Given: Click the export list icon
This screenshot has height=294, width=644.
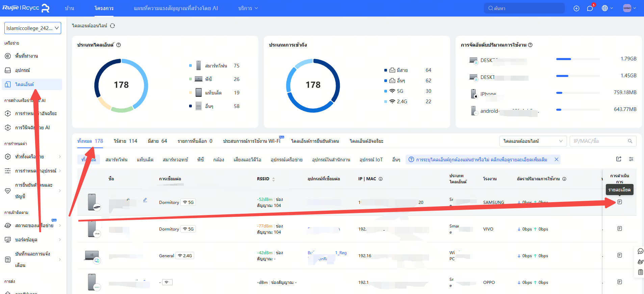Looking at the screenshot, I should click(619, 159).
